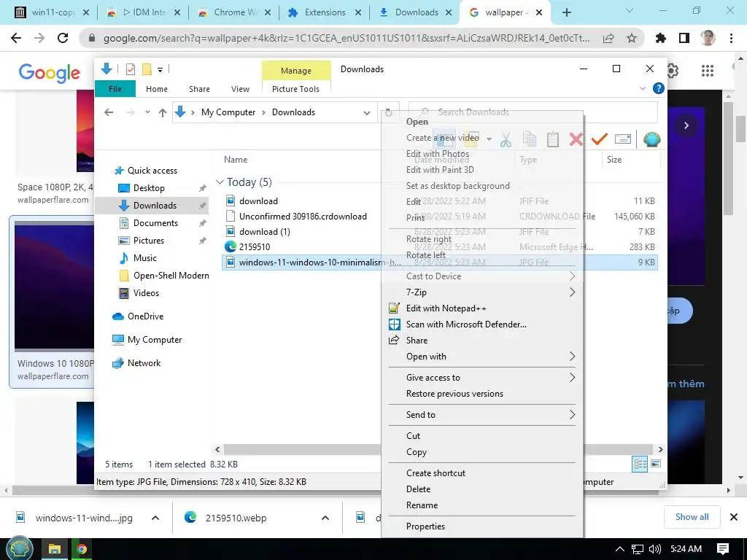Open the Google apps grid
Image resolution: width=747 pixels, height=560 pixels.
point(708,71)
